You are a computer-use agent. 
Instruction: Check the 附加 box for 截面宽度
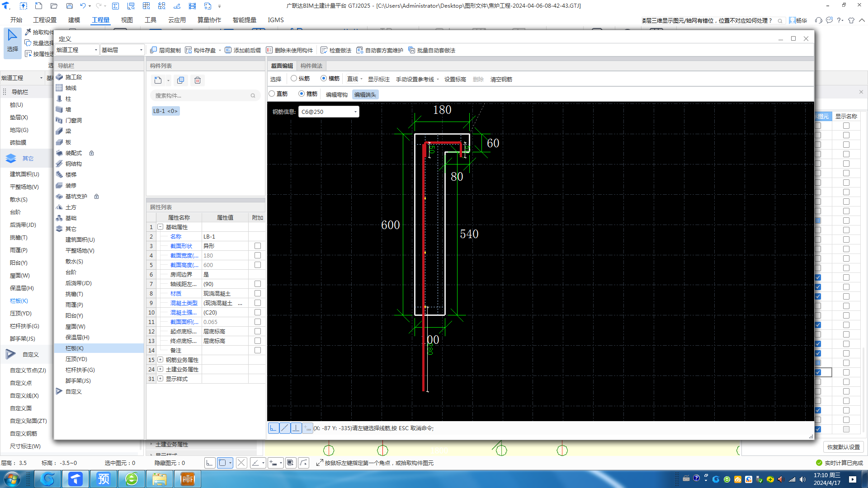[258, 255]
